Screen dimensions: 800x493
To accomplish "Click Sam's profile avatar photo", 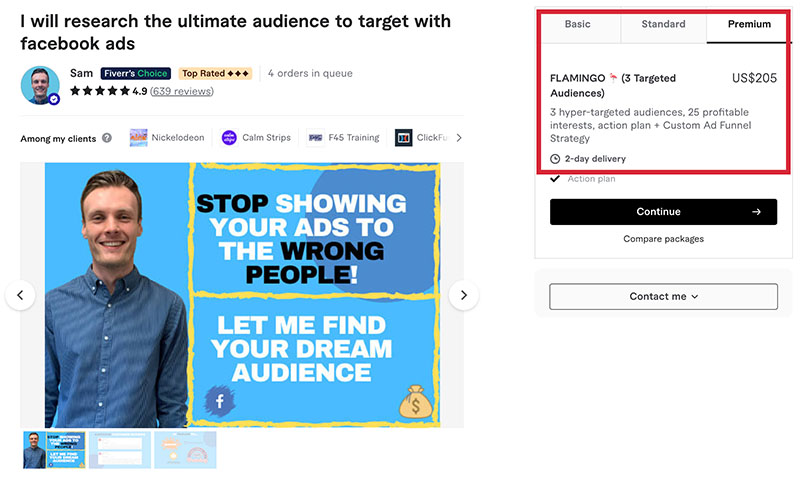I will coord(40,85).
